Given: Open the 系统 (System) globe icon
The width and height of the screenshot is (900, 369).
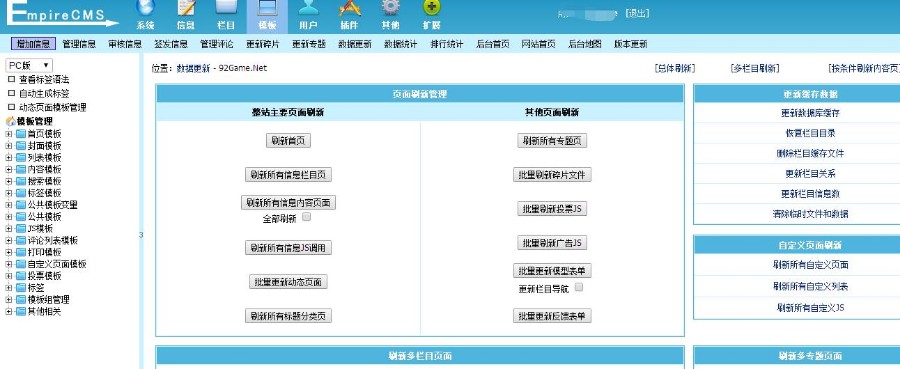Looking at the screenshot, I should coord(146,7).
